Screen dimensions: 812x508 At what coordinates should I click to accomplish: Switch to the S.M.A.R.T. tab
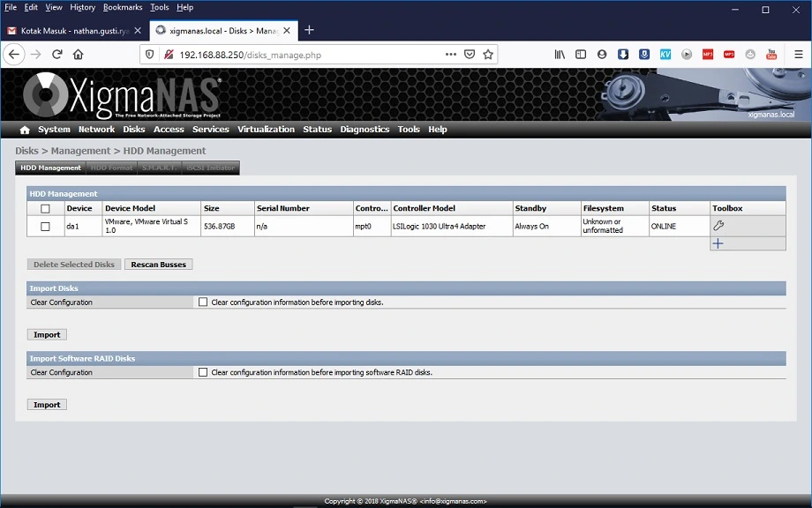[x=160, y=168]
